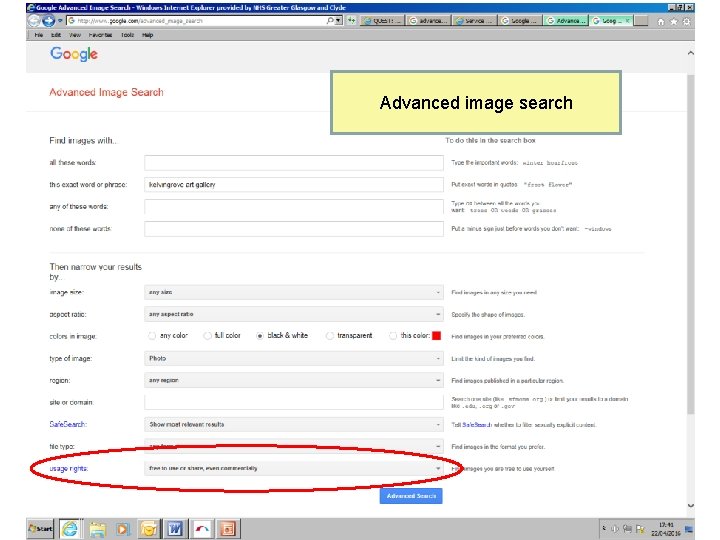Click the SafeSearch link in the help text
This screenshot has height=540, width=720.
pos(477,425)
